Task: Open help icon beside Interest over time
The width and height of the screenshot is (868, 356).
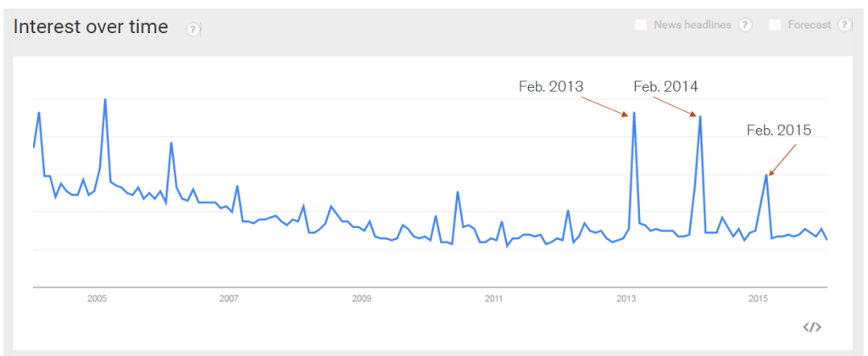Action: 192,30
